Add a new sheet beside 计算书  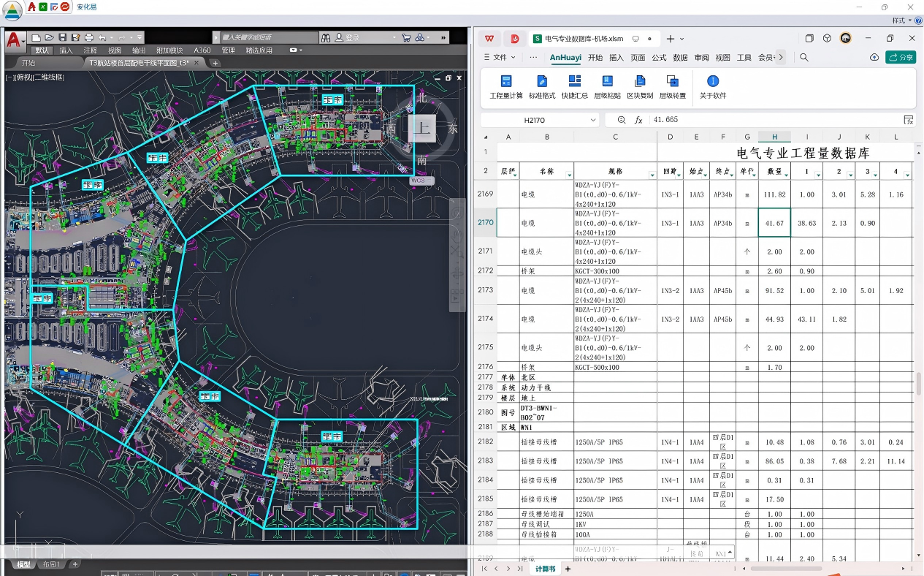568,568
